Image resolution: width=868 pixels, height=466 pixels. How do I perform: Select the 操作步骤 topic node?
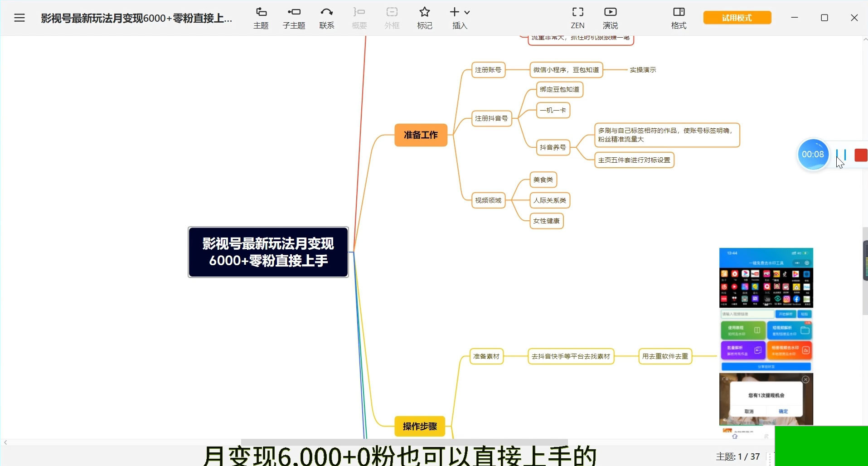coord(420,426)
